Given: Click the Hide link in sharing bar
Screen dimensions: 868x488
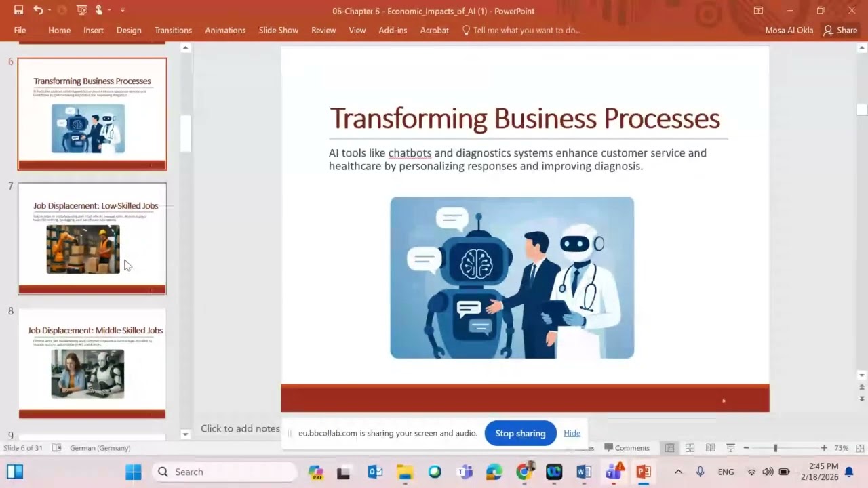Looking at the screenshot, I should coord(572,433).
